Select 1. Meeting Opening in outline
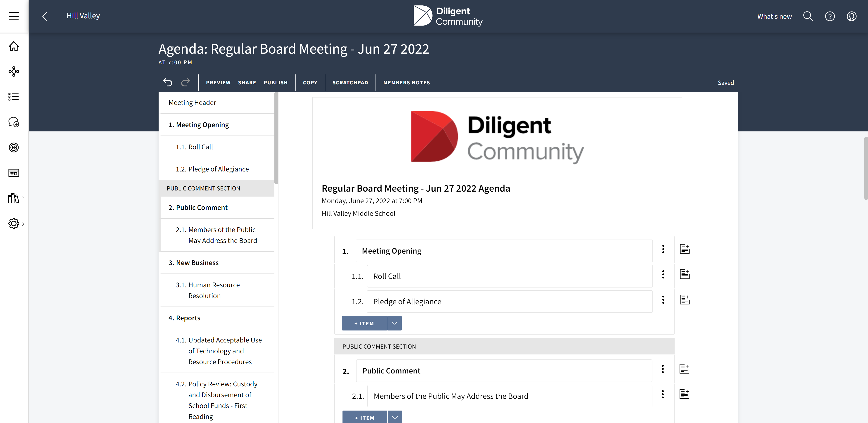 [216, 125]
